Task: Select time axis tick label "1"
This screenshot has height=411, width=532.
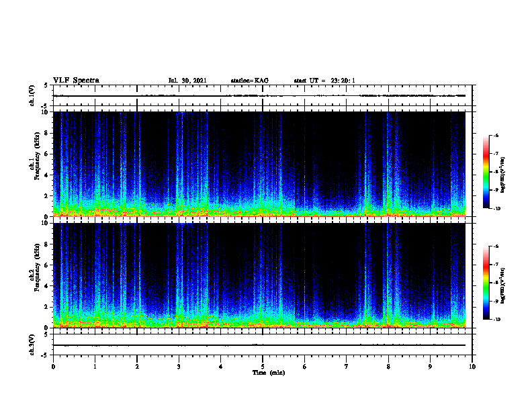Action: point(95,367)
